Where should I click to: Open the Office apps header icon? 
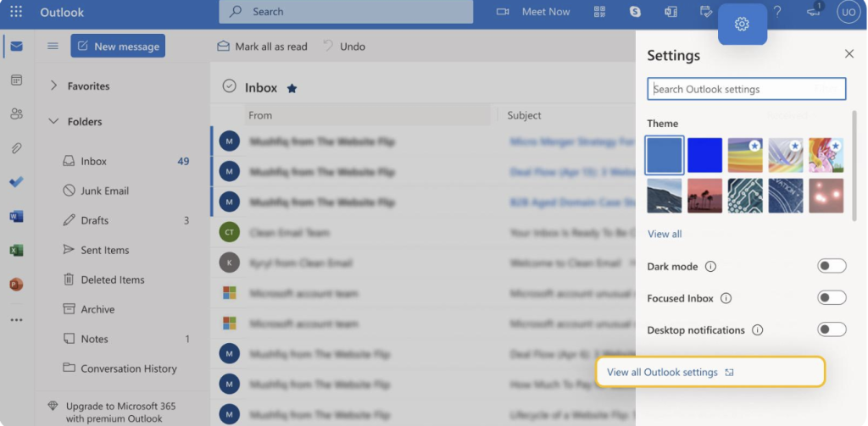671,12
